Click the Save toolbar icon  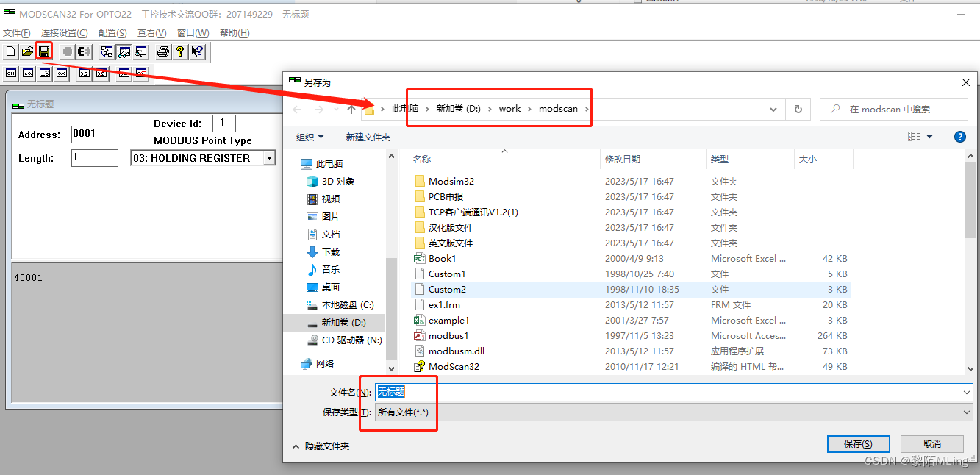click(43, 51)
